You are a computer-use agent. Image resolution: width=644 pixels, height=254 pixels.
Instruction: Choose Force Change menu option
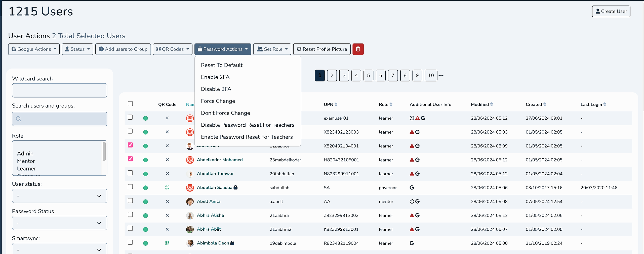tap(218, 101)
